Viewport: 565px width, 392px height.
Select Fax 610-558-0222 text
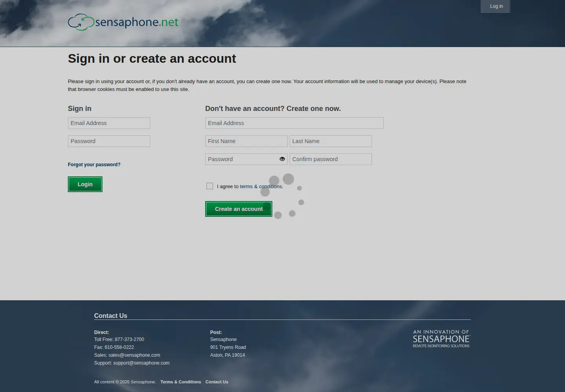coord(114,347)
